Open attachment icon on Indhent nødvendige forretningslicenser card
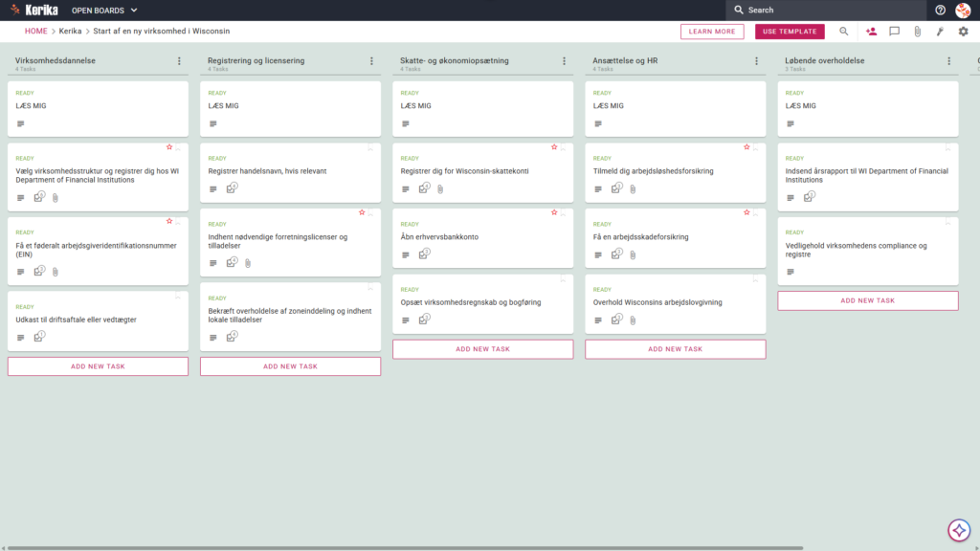This screenshot has height=551, width=980. pyautogui.click(x=248, y=264)
